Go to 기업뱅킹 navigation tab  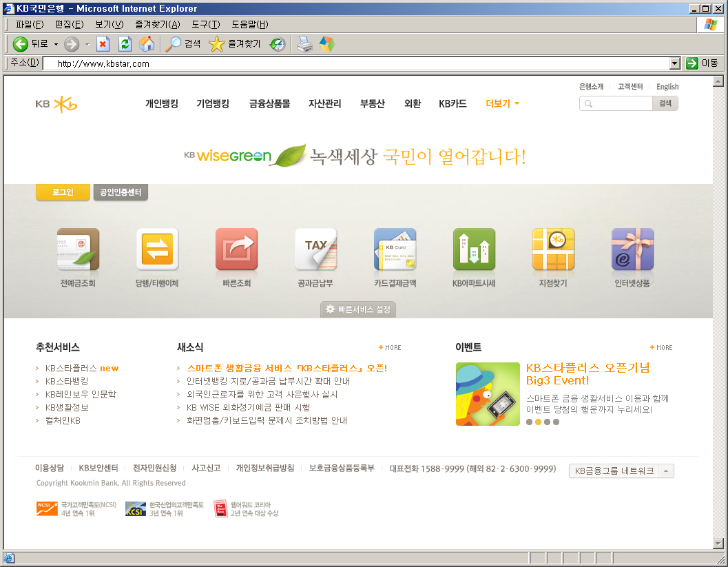213,103
